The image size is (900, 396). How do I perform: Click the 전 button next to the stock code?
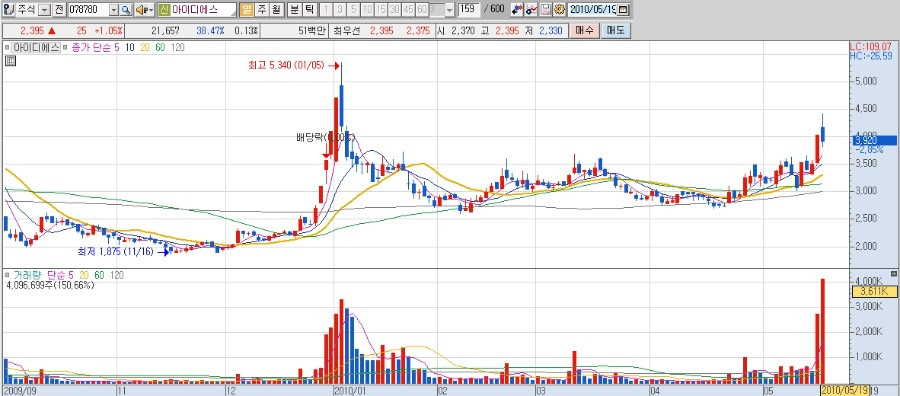(x=59, y=10)
